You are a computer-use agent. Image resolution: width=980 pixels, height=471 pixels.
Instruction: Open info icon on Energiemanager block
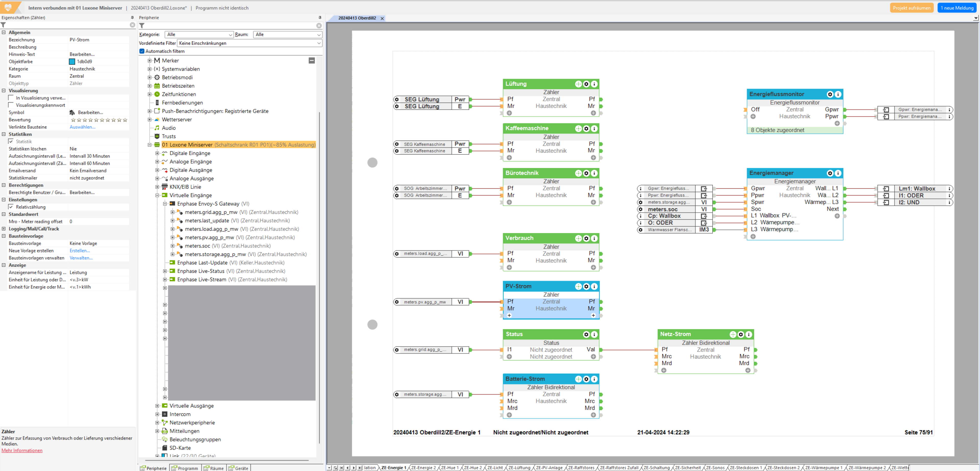[x=838, y=173]
